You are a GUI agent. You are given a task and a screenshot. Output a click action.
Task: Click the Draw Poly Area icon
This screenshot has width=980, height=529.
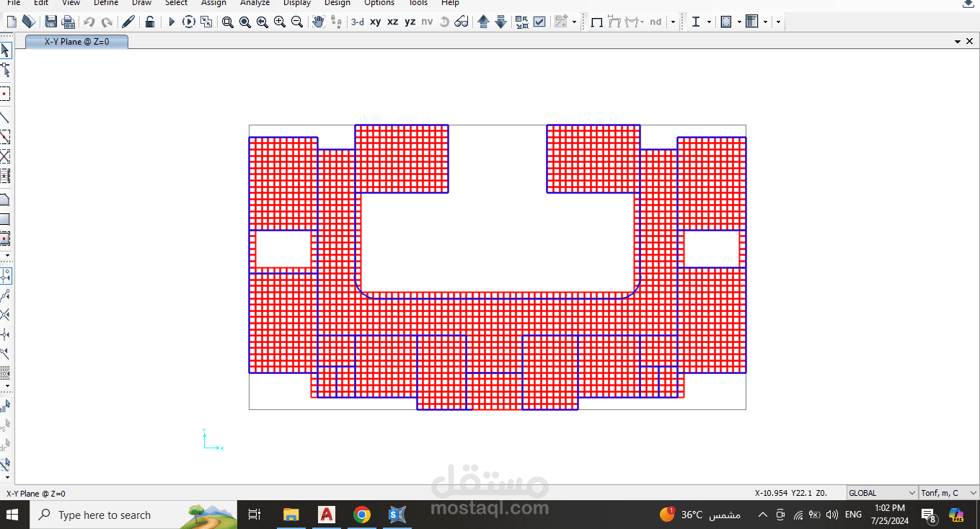(x=5, y=200)
